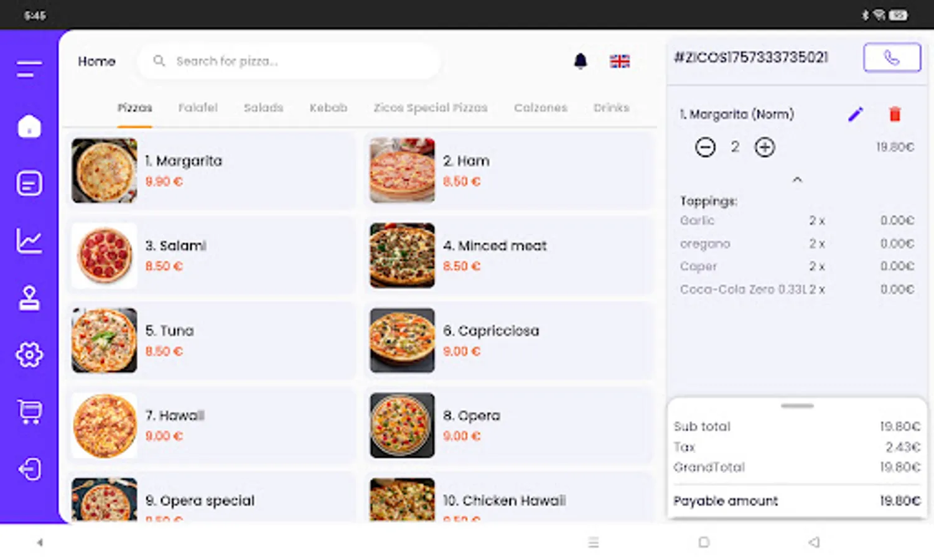The image size is (934, 560).
Task: Focus the Search for pizza field
Action: pos(289,61)
